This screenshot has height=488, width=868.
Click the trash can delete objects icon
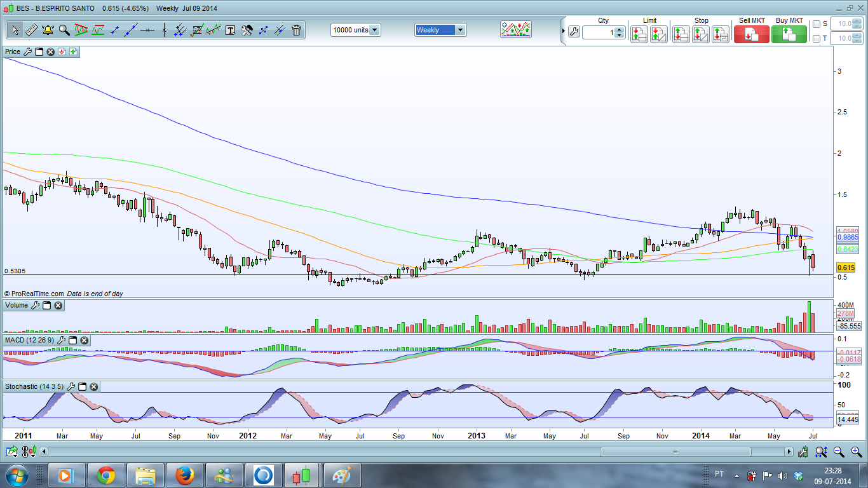(x=296, y=30)
